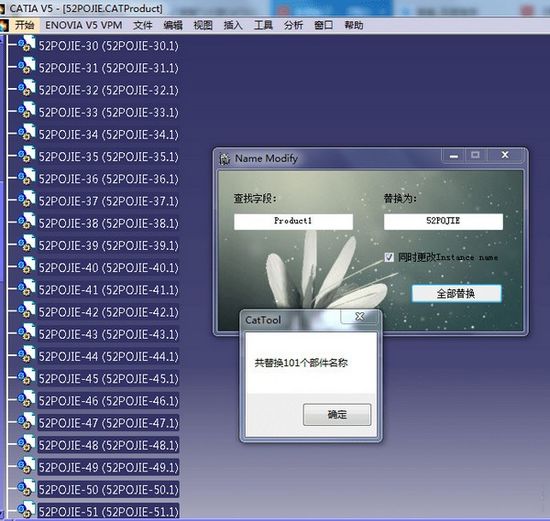Viewport: 550px width, 521px height.
Task: Click the 查找字段 input containing Product1
Action: [x=293, y=221]
